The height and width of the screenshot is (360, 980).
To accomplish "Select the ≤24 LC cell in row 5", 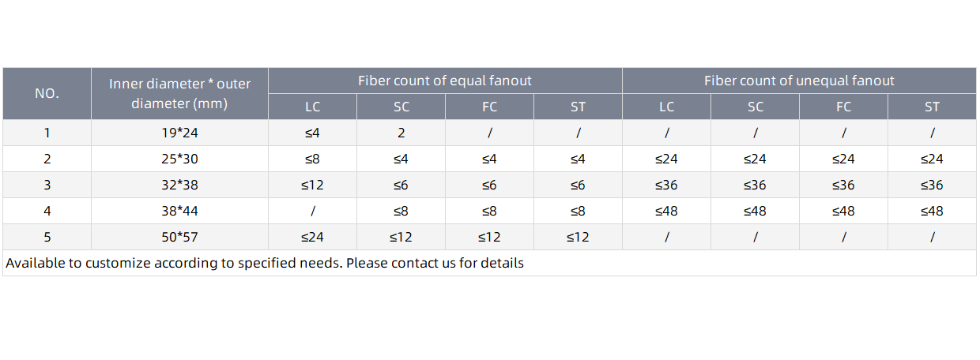I will (x=313, y=237).
